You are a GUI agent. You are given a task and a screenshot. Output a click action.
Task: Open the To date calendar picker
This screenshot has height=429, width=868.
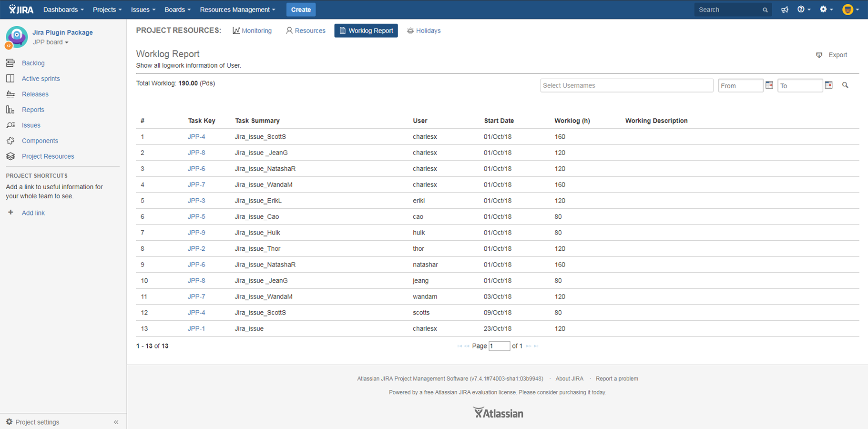(x=829, y=85)
